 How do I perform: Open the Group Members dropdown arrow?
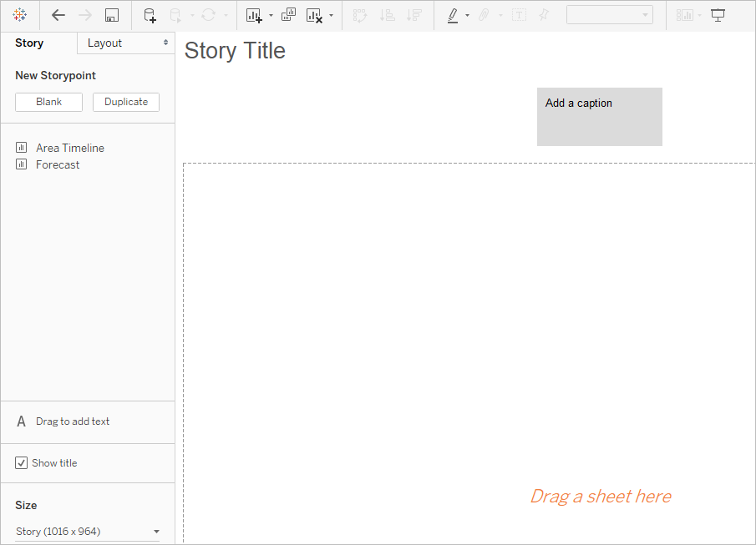pyautogui.click(x=500, y=15)
